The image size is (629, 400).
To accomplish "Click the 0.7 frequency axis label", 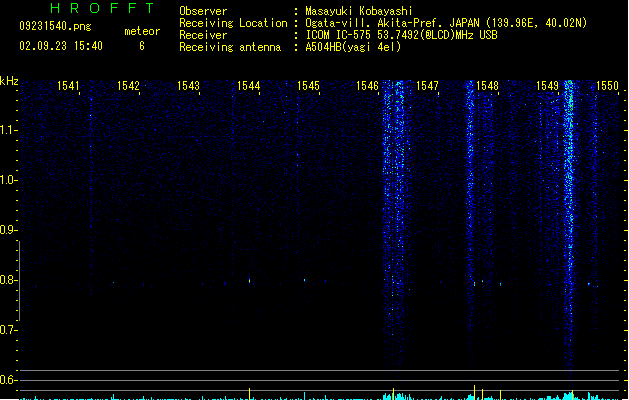I will 8,330.
